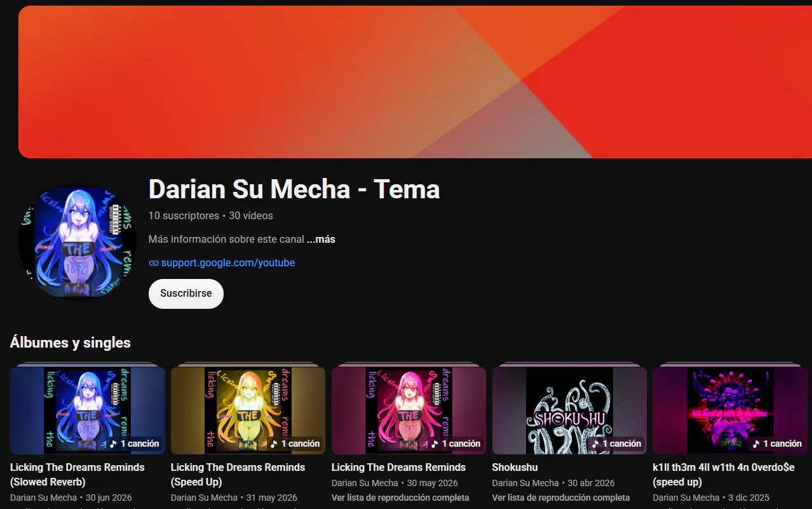This screenshot has width=812, height=509.
Task: Click Darian Su Mecha next to 30 jun 2026
Action: pyautogui.click(x=43, y=498)
